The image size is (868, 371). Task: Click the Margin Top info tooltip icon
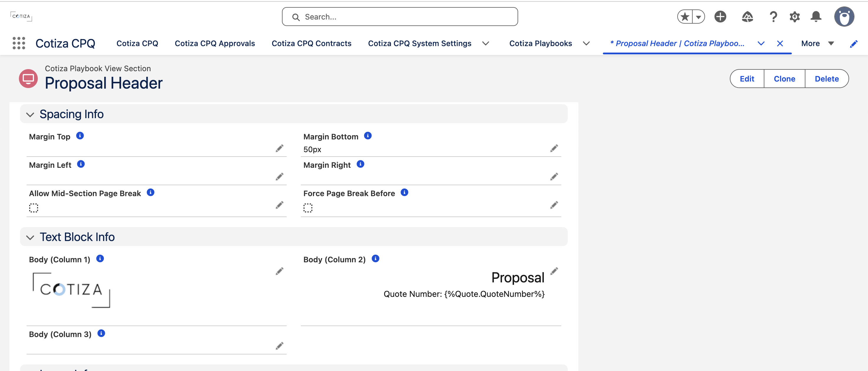pos(80,136)
